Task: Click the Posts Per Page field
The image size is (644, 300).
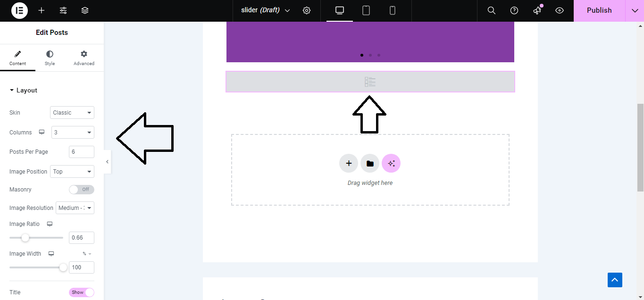Action: coord(81,152)
